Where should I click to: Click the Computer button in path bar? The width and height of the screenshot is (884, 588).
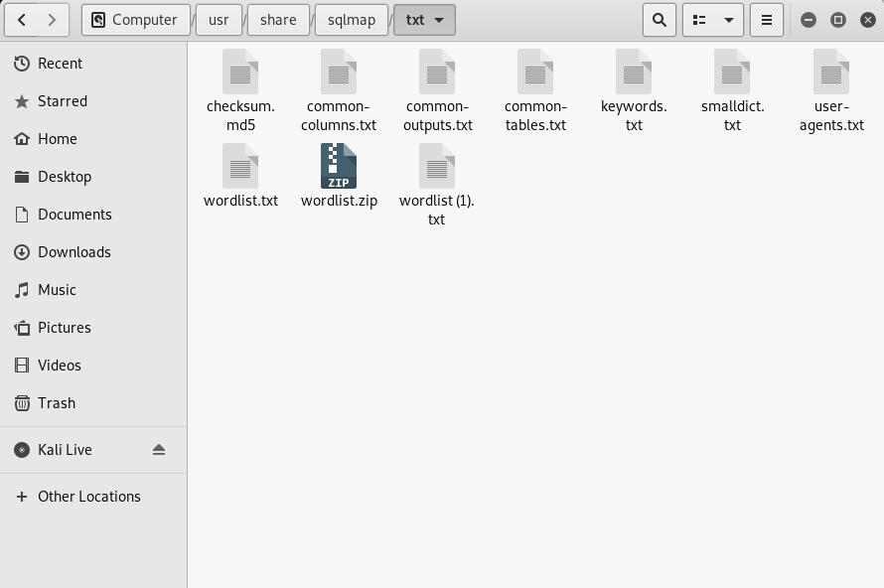tap(135, 19)
